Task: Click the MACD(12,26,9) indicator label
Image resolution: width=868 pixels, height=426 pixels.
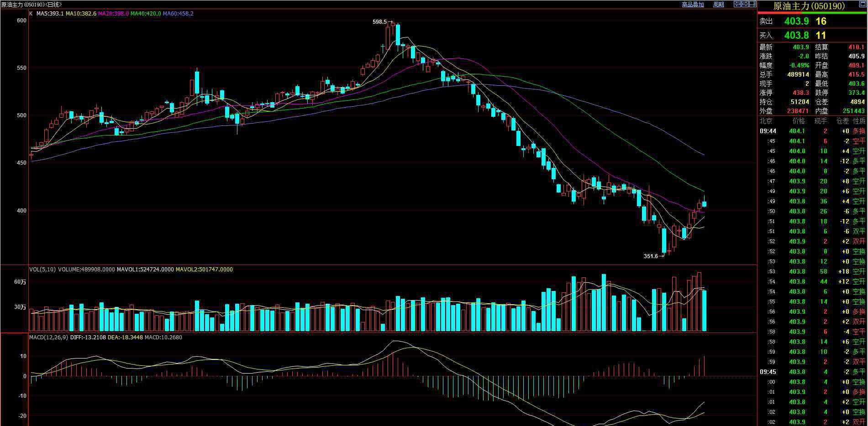Action: 49,338
